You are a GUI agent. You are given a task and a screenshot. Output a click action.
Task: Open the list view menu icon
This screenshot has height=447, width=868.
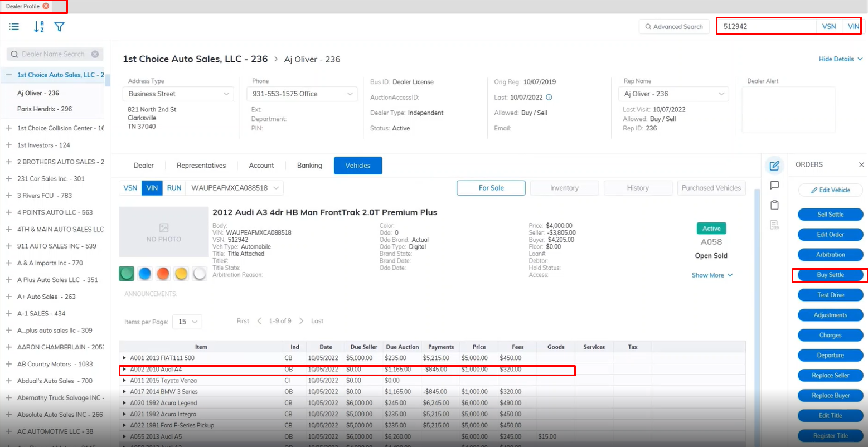click(x=14, y=26)
